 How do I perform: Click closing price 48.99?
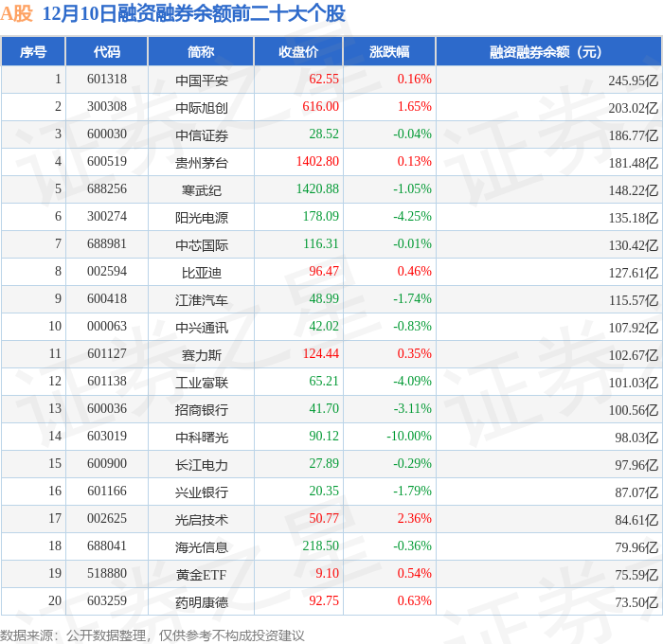[x=324, y=299]
